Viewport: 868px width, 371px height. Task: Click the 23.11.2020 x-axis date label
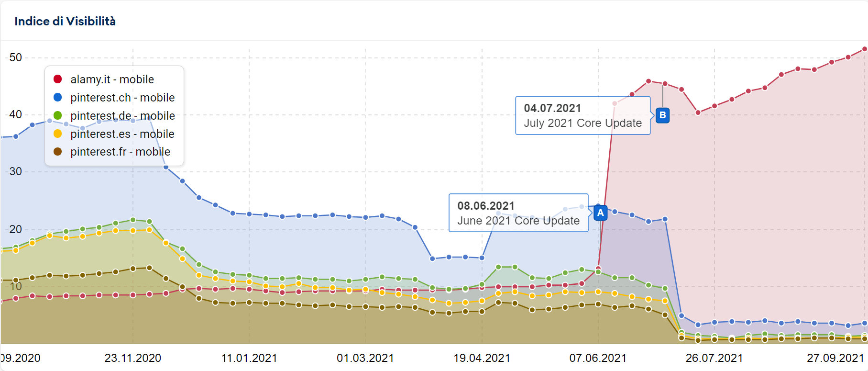click(133, 358)
